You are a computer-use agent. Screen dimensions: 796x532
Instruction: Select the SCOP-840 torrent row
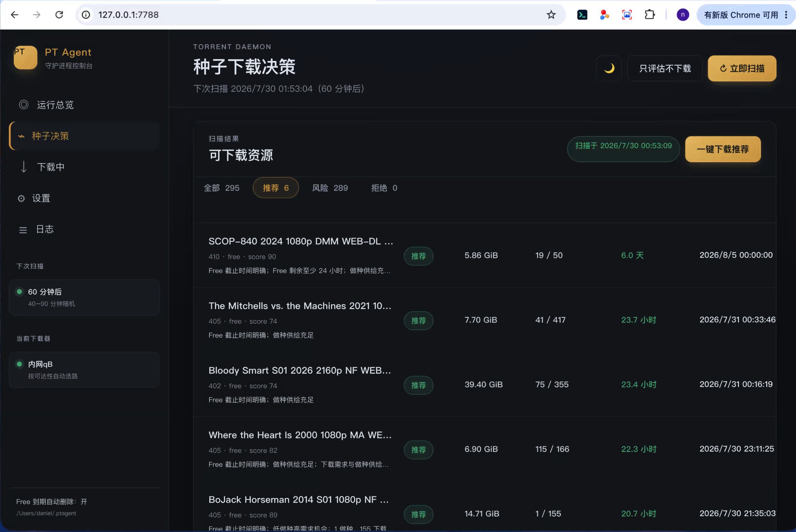tap(485, 255)
